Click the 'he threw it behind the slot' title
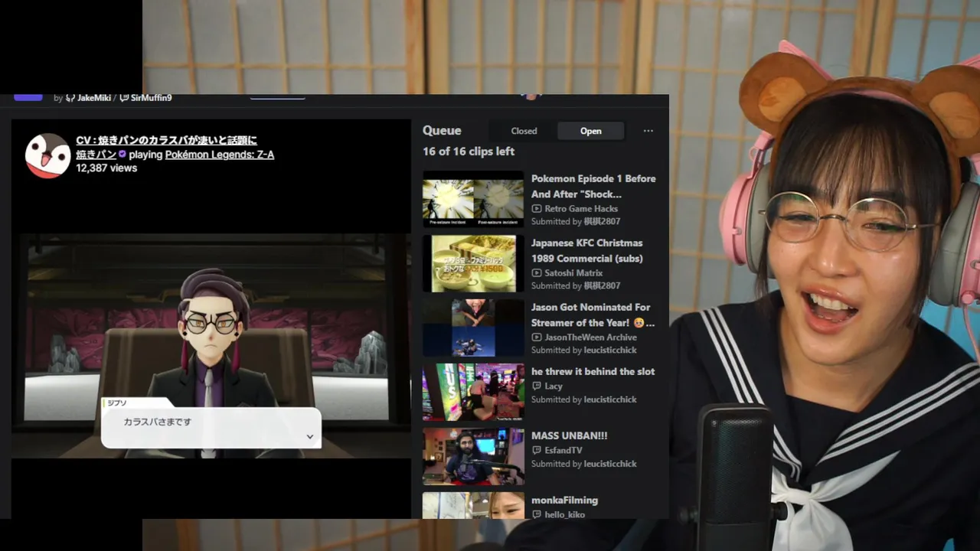The image size is (980, 551). click(593, 371)
